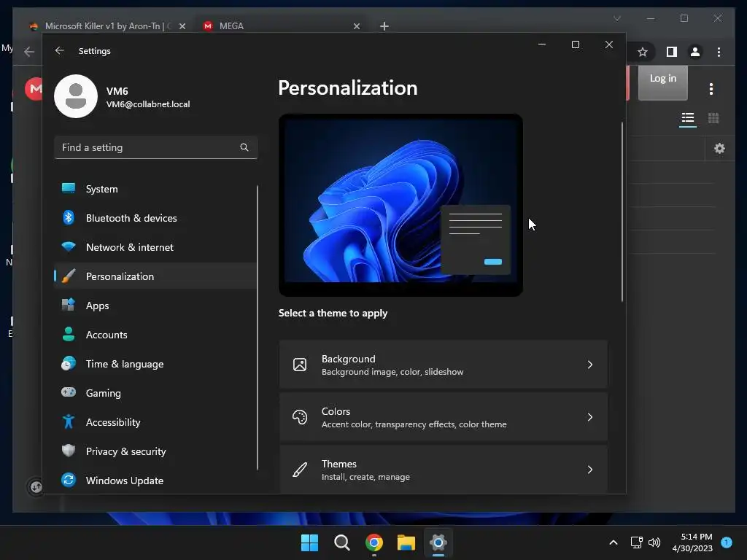This screenshot has width=747, height=560.
Task: Click the MEGA Log in button
Action: pyautogui.click(x=662, y=83)
